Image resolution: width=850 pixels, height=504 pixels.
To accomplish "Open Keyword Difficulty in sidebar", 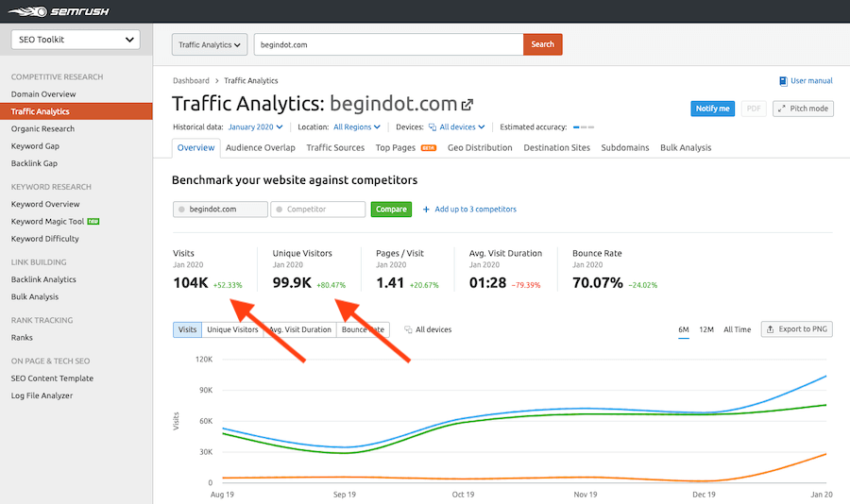I will coord(45,239).
